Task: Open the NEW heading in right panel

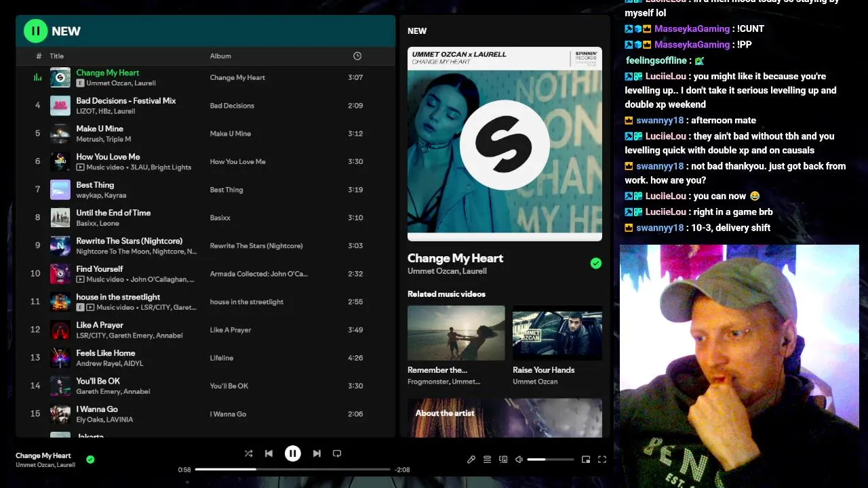Action: click(417, 31)
